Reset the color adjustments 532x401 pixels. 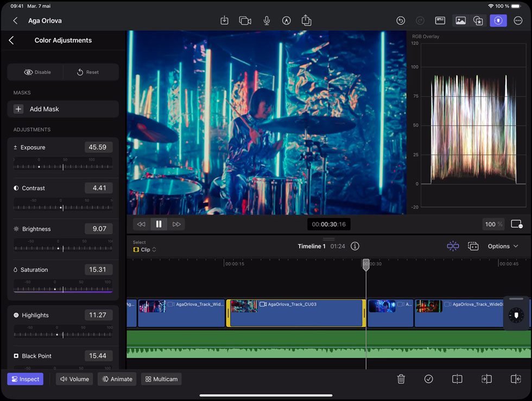[x=88, y=72]
